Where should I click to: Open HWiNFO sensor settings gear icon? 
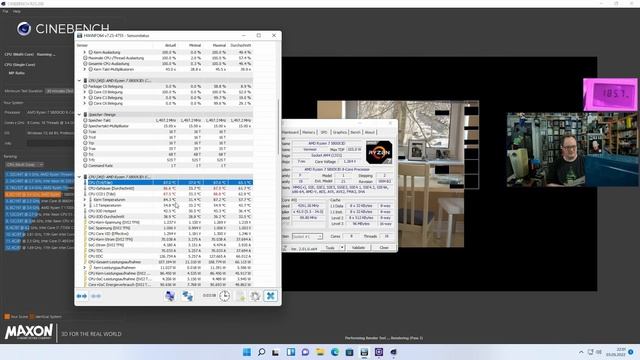(256, 296)
